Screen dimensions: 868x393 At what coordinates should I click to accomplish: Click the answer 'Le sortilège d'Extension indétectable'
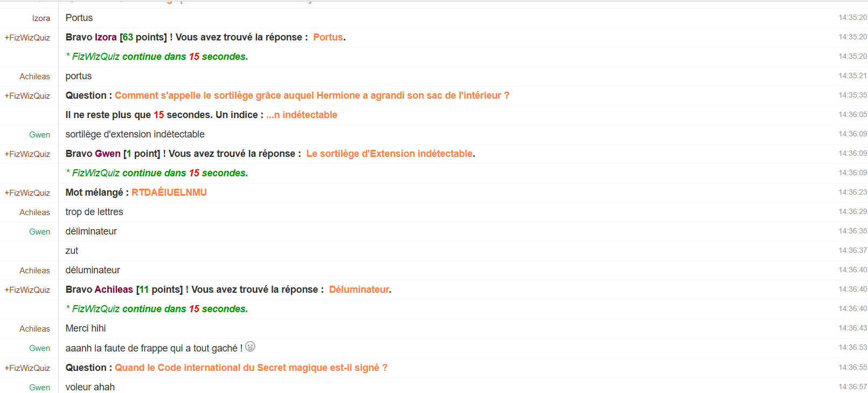(390, 154)
